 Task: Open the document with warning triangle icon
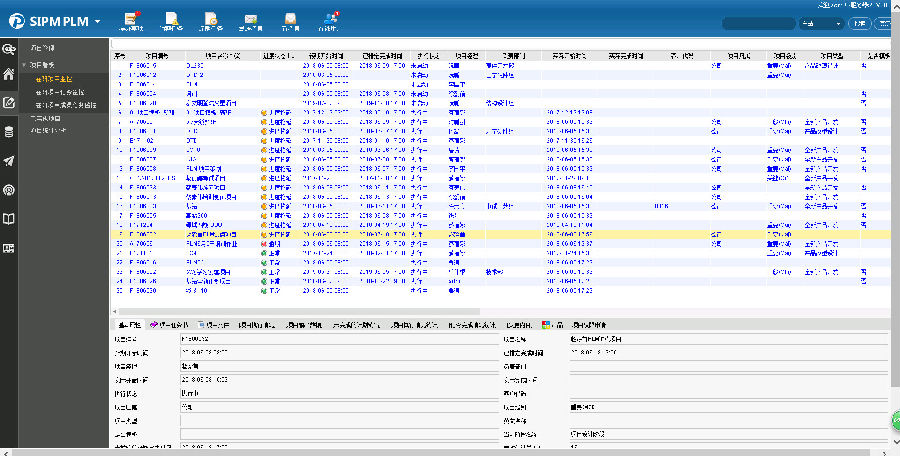172,19
